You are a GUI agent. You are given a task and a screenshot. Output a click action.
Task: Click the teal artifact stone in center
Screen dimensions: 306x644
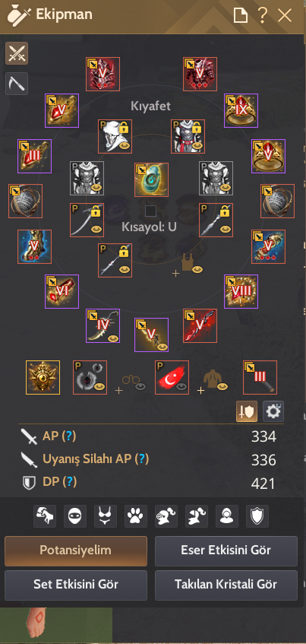(x=151, y=179)
